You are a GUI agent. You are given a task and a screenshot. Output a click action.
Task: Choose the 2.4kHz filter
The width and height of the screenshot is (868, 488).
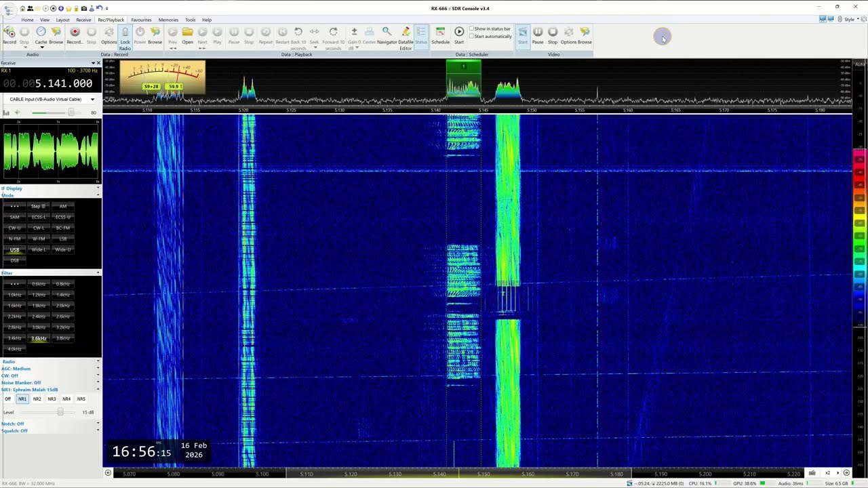pyautogui.click(x=39, y=317)
